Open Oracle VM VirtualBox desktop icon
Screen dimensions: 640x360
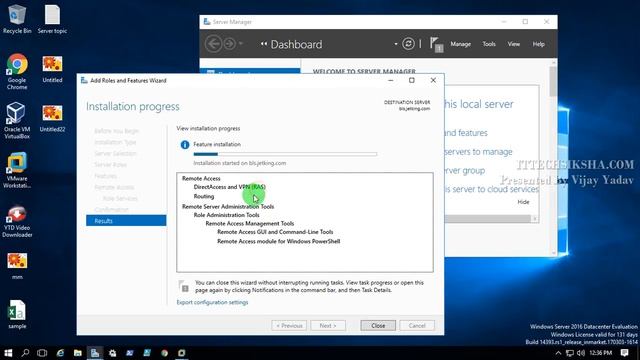(x=17, y=120)
